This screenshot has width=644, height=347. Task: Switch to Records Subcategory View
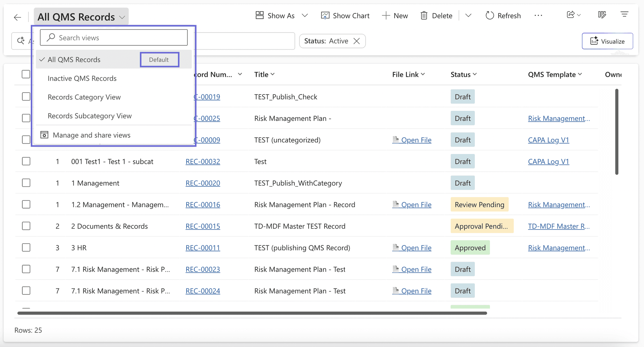(x=114, y=116)
